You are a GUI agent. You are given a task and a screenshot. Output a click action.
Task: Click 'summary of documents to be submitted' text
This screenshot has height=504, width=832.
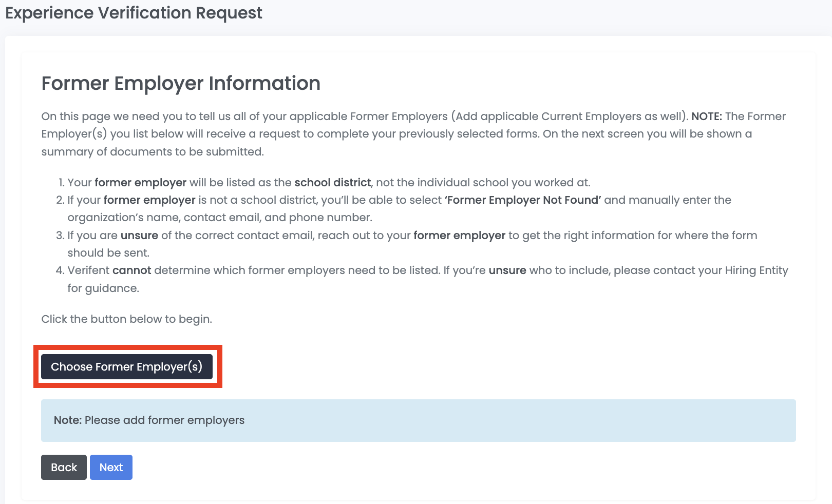(153, 152)
